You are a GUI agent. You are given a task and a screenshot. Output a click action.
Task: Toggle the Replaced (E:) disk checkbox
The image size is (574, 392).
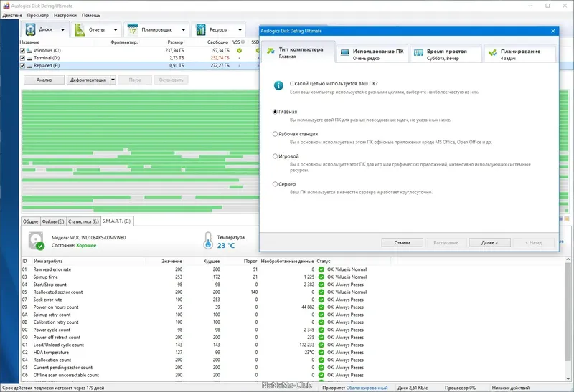(22, 66)
